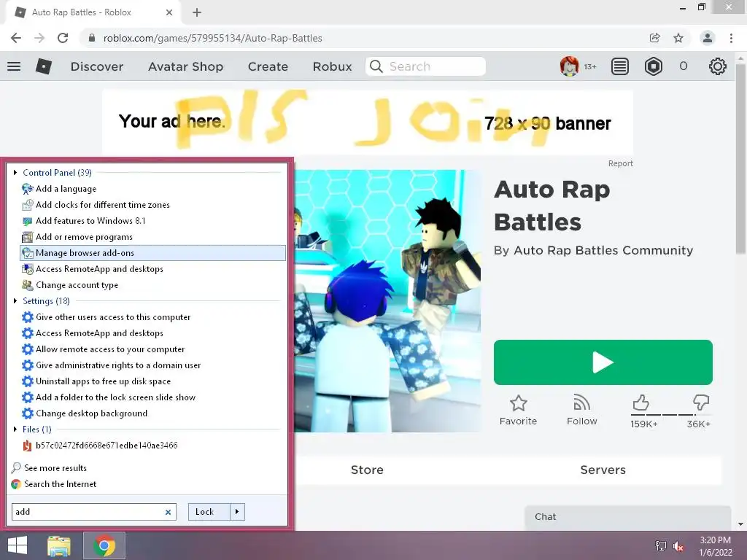Click the game thumbnail image
The width and height of the screenshot is (747, 560).
coord(387,301)
